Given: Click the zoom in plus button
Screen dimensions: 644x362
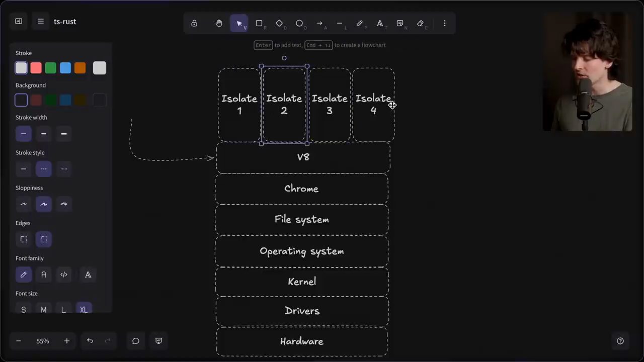Looking at the screenshot, I should point(66,341).
